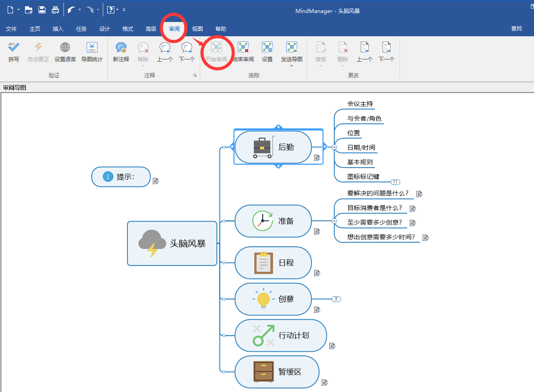Screen dimensions: 534x392
Task: Select the 日程 main topic
Action: [273, 263]
